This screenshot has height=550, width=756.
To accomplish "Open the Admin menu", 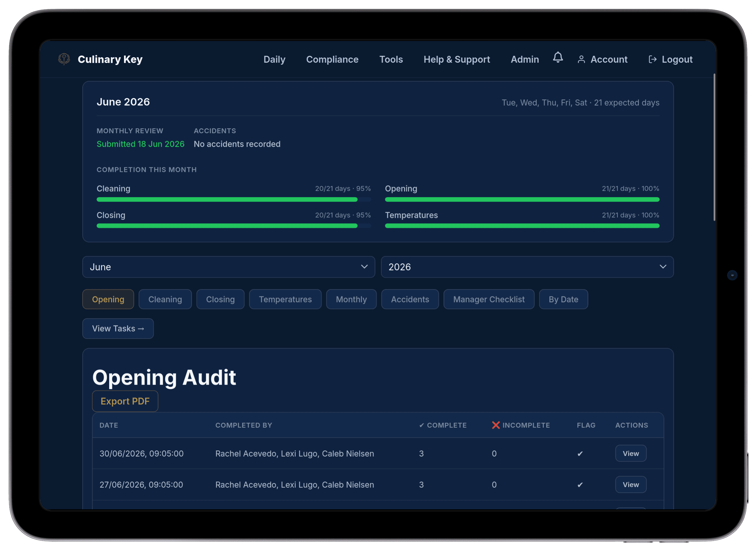I will click(x=525, y=59).
